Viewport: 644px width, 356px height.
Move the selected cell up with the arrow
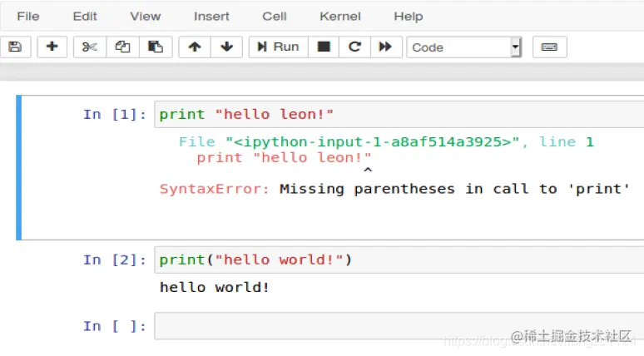[195, 47]
